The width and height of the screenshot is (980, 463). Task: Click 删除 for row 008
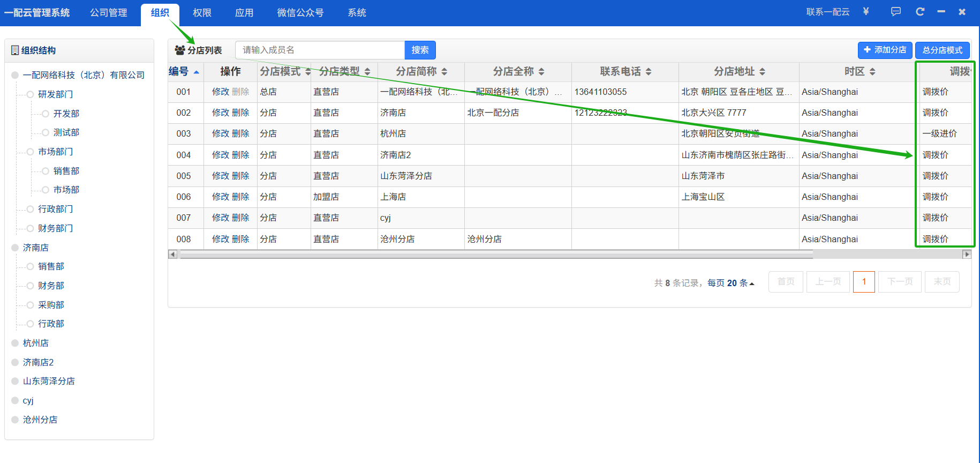click(x=240, y=239)
